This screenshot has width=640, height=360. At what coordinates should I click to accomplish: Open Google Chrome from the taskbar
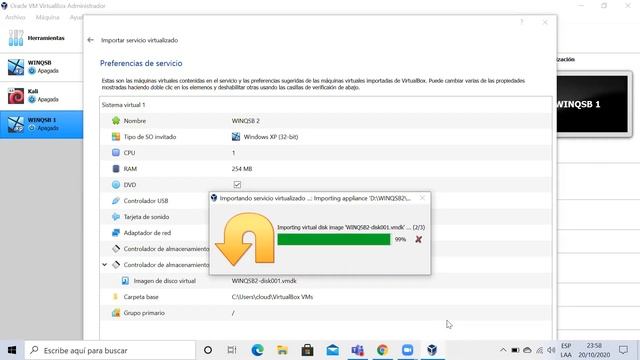(x=382, y=350)
